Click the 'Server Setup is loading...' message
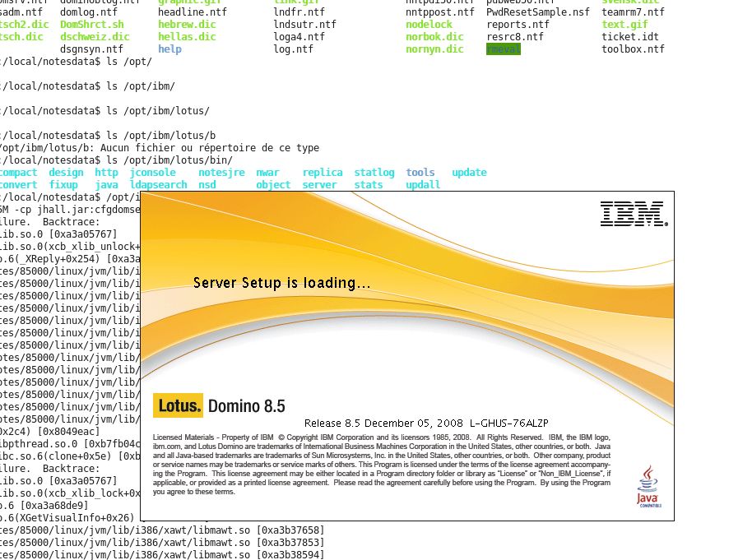 click(x=281, y=283)
